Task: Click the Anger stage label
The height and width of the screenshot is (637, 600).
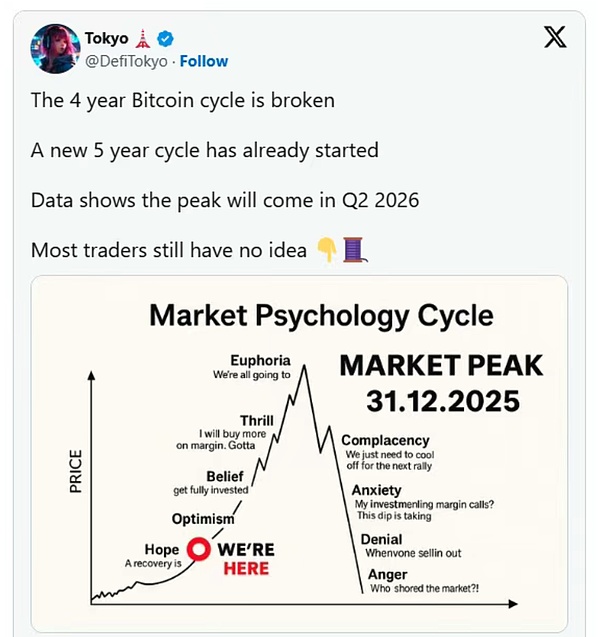Action: [387, 575]
